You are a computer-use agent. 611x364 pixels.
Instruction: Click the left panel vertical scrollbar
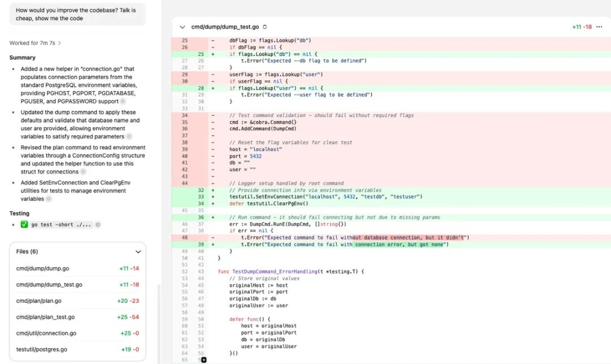[x=158, y=323]
